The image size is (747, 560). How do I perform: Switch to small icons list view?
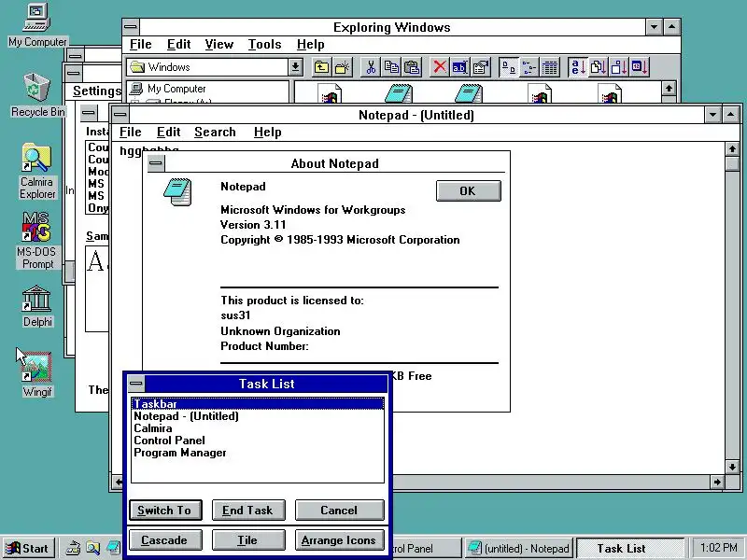point(529,67)
